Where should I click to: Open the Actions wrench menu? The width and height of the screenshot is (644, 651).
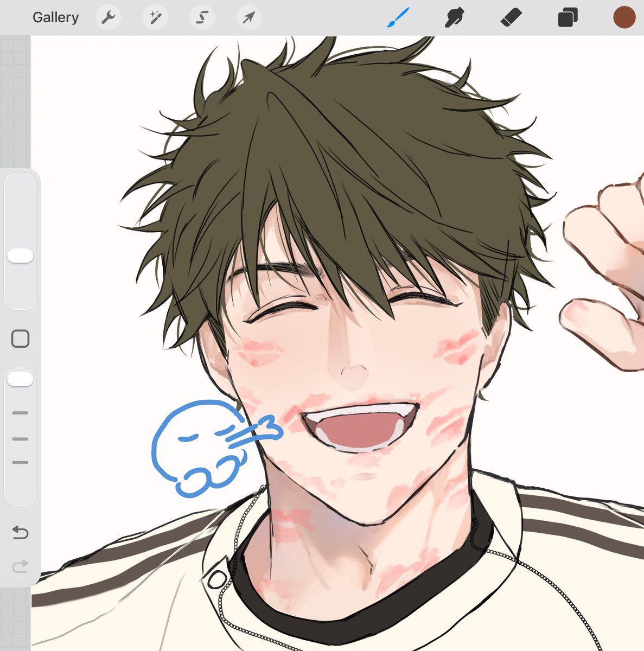tap(109, 17)
